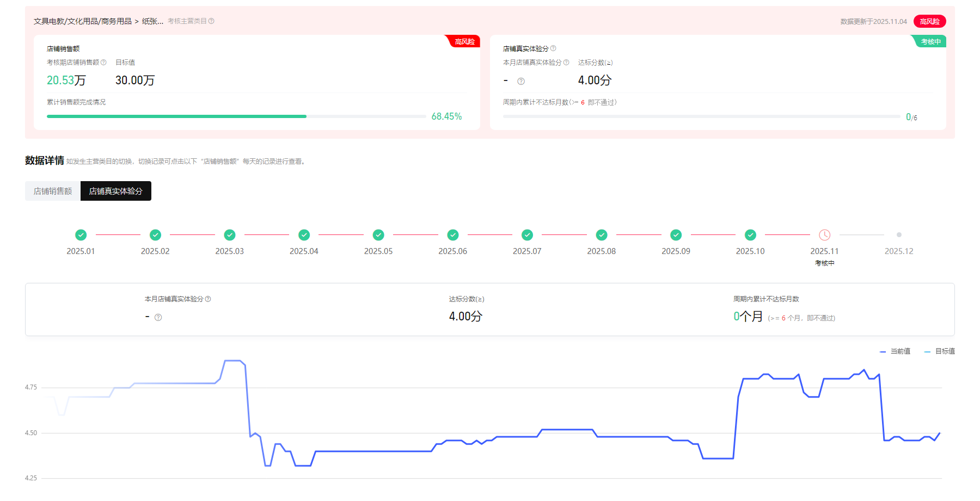This screenshot has height=501, width=980.
Task: Click question mark beside dash score in top card
Action: click(521, 81)
